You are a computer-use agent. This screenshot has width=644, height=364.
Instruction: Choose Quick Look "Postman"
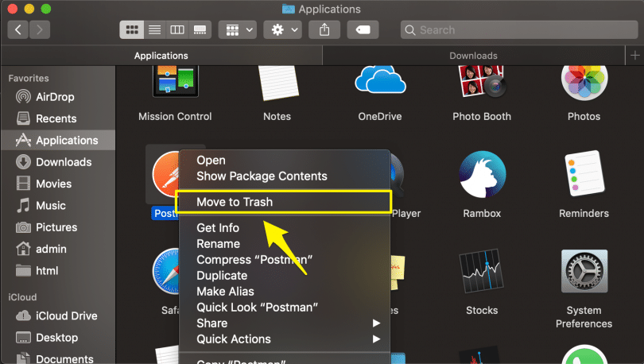click(x=284, y=308)
